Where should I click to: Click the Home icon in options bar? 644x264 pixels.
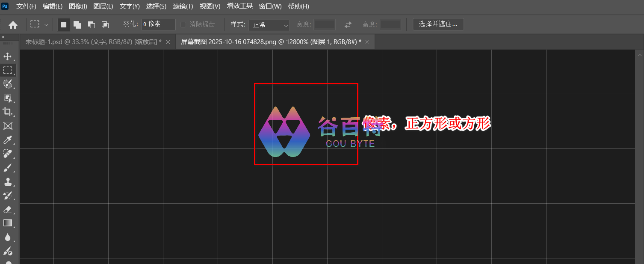coord(13,25)
